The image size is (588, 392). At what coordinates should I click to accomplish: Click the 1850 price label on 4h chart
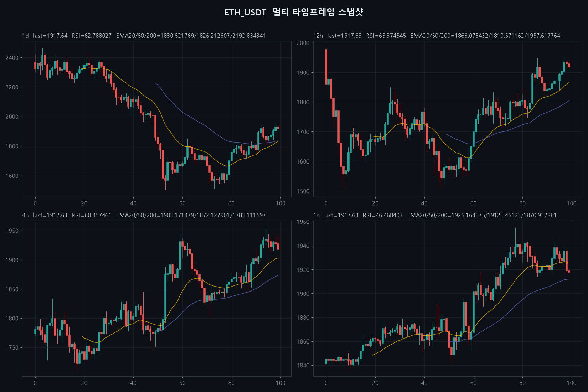[x=12, y=289]
